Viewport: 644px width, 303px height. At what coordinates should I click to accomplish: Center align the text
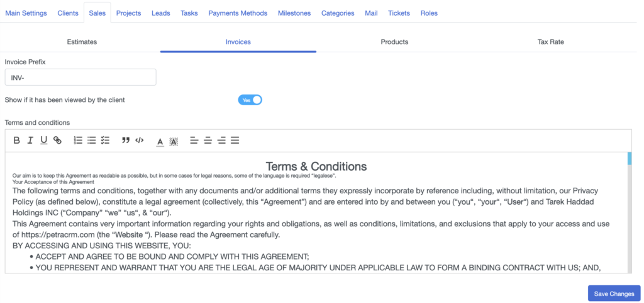[x=208, y=140]
